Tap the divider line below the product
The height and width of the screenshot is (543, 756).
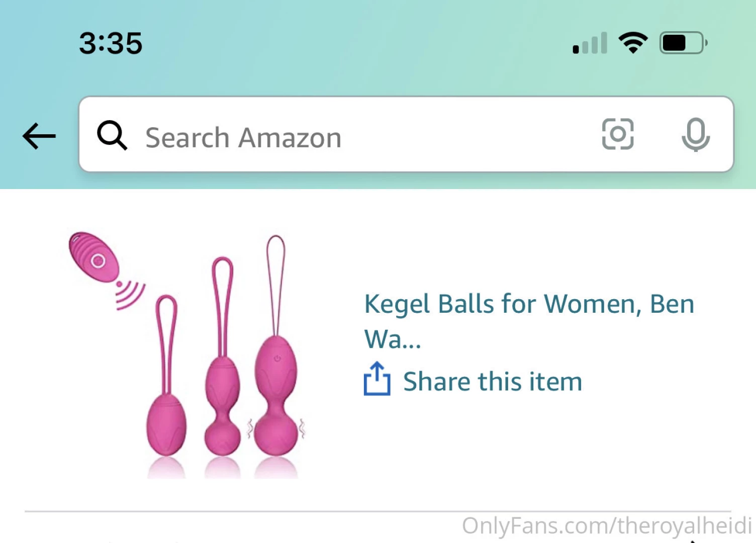(378, 511)
